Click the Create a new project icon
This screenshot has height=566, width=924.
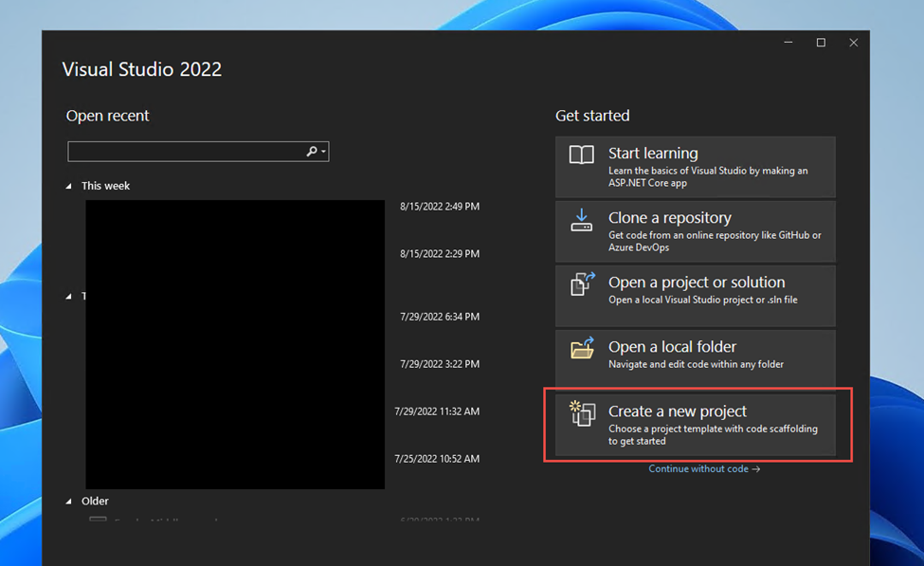(582, 413)
